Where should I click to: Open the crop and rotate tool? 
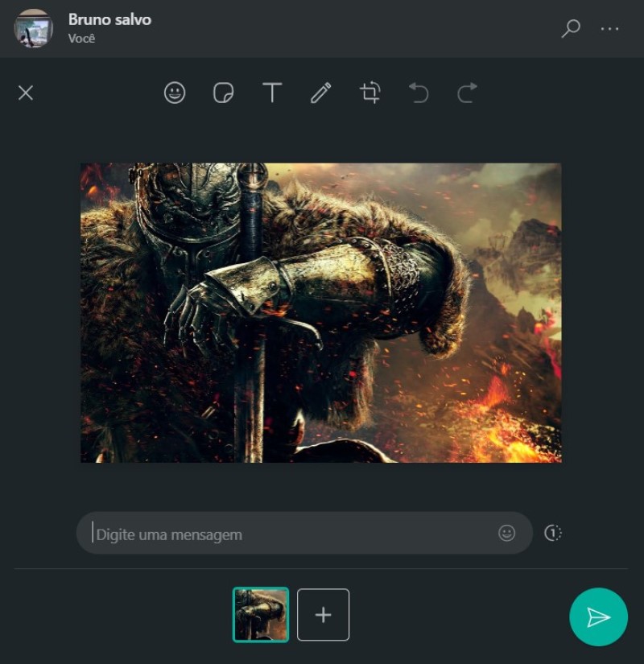click(369, 93)
